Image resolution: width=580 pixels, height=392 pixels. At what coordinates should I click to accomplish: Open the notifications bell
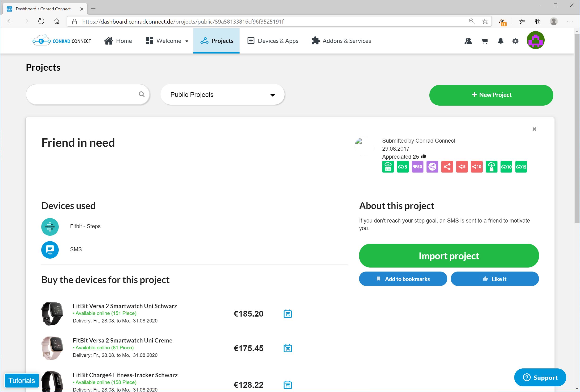tap(500, 41)
